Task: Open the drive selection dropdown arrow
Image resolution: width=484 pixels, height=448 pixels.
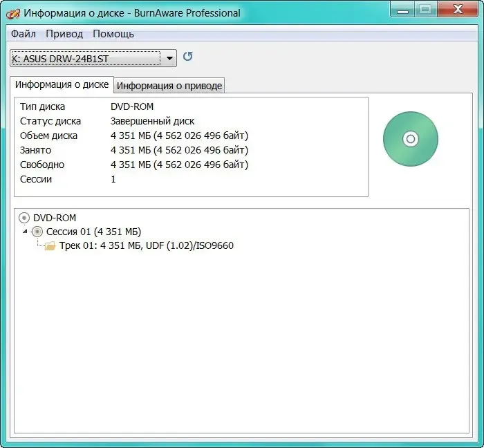Action: coord(169,58)
